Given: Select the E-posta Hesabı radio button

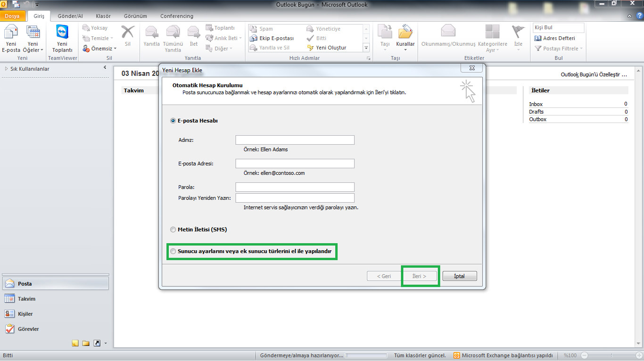Looking at the screenshot, I should coord(173,121).
